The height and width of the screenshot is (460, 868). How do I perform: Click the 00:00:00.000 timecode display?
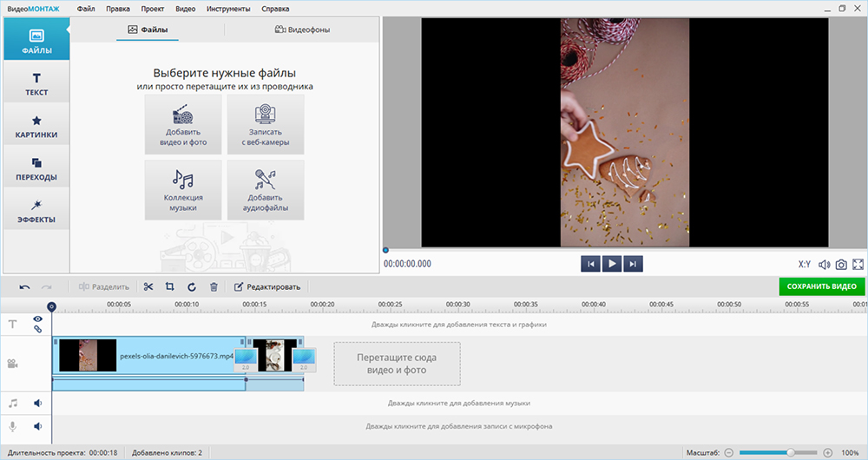[407, 264]
